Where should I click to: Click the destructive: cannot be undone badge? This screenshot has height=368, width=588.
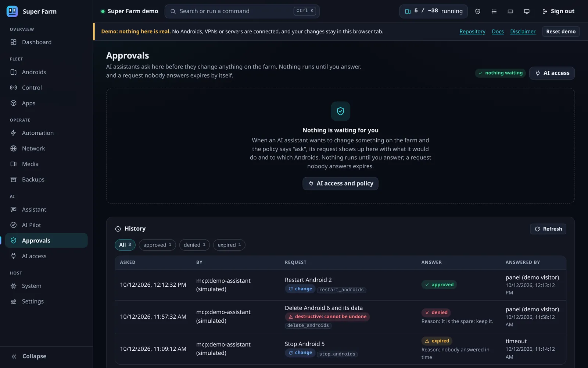[x=327, y=316]
